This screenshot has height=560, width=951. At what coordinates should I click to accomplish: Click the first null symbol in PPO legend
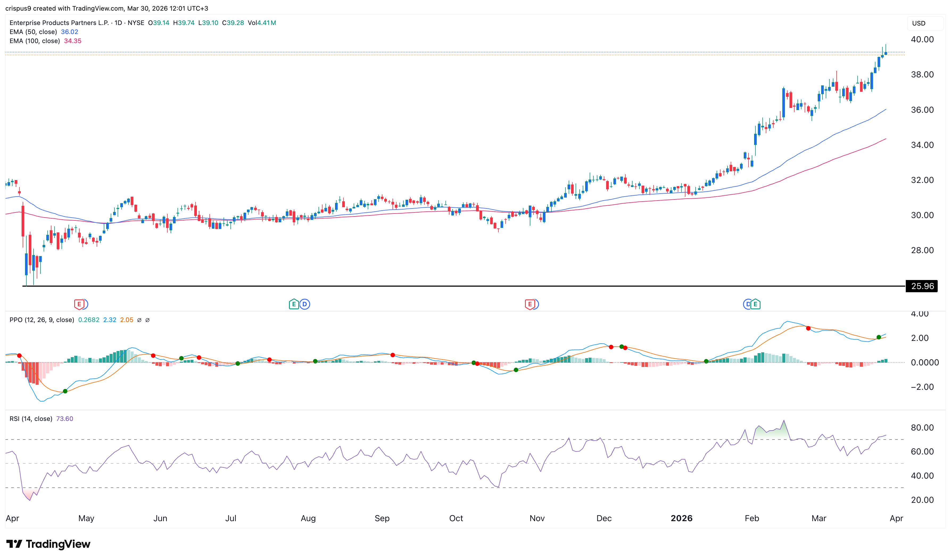point(139,320)
